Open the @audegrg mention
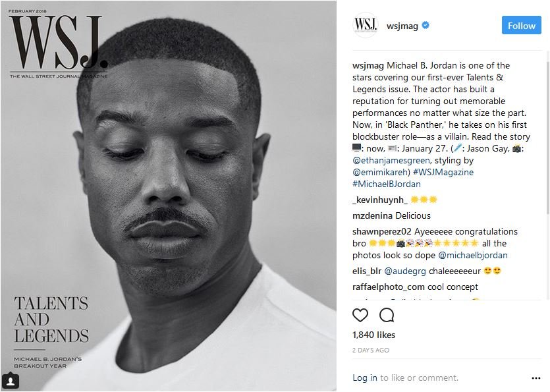550x392 pixels. pos(405,271)
